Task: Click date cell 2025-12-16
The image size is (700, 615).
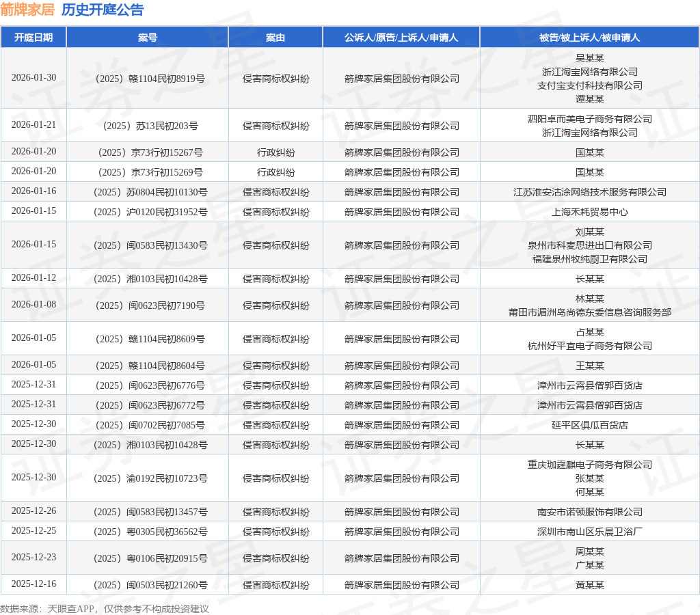Action: (x=34, y=584)
